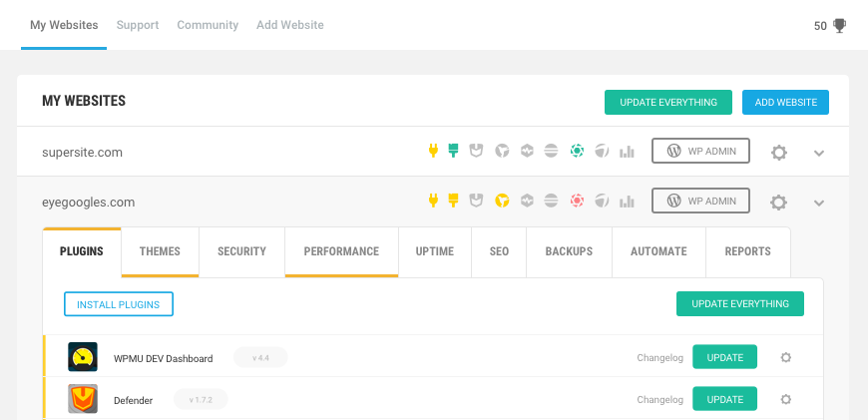
Task: Click the plugins plug icon for supersite.com
Action: (x=433, y=151)
